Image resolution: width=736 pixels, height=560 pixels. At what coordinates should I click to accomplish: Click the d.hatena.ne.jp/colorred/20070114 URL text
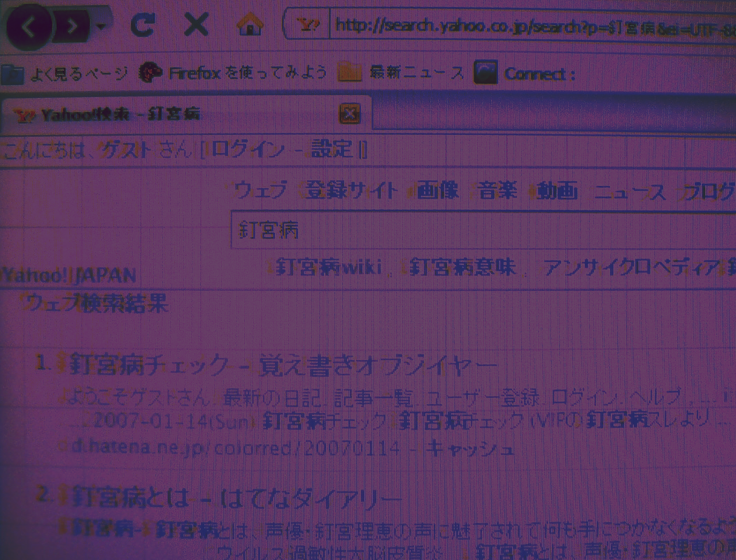pos(236,447)
